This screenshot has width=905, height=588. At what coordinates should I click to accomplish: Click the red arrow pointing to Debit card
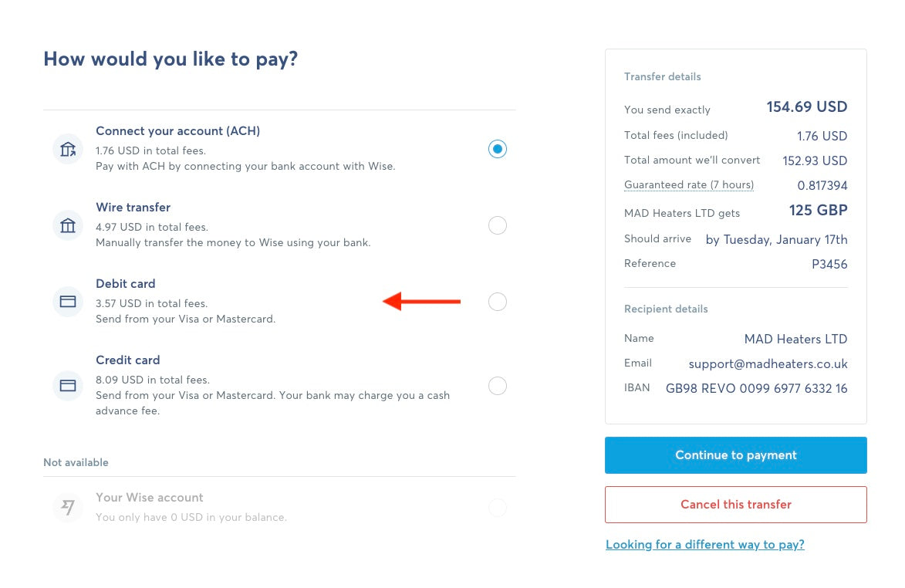pyautogui.click(x=421, y=301)
